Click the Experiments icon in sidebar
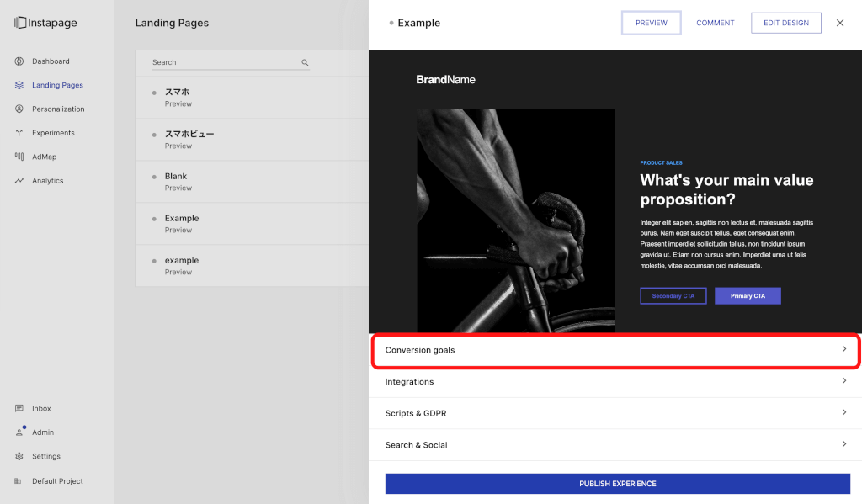 coord(19,133)
